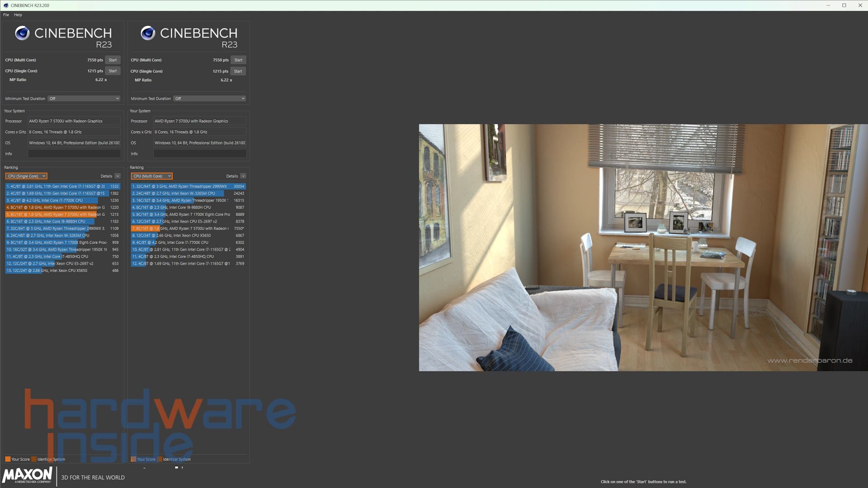Expand Details arrow in the single core ranking
Viewport: 868px width, 488px height.
(118, 176)
